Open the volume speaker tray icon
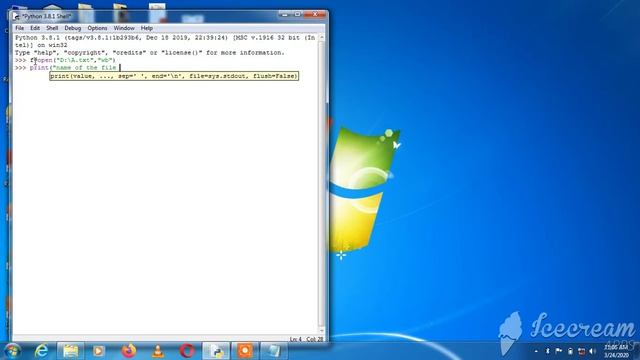The image size is (640, 360). pos(593,351)
